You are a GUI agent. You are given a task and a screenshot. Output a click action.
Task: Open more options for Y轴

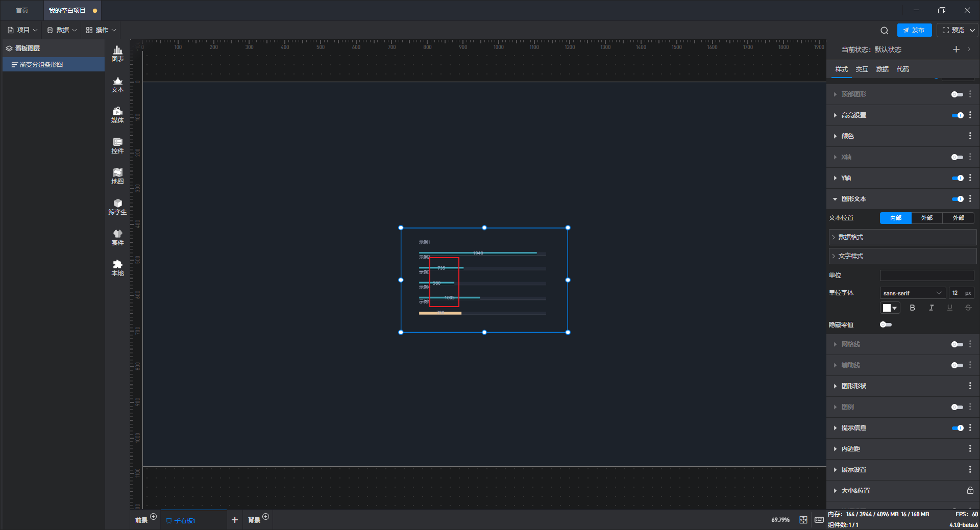[x=970, y=178]
